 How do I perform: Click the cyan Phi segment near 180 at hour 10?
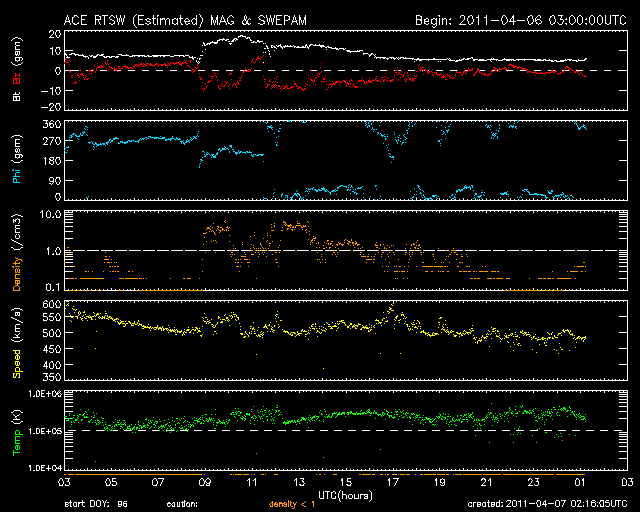click(x=232, y=152)
